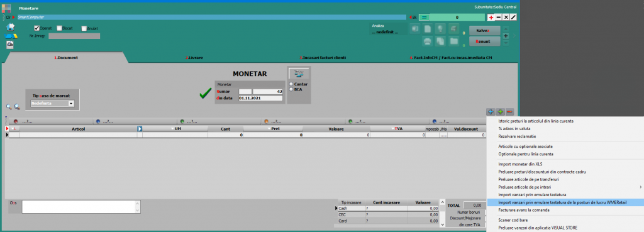Check the Blocat checkbox
Image resolution: width=644 pixels, height=232 pixels.
click(59, 28)
